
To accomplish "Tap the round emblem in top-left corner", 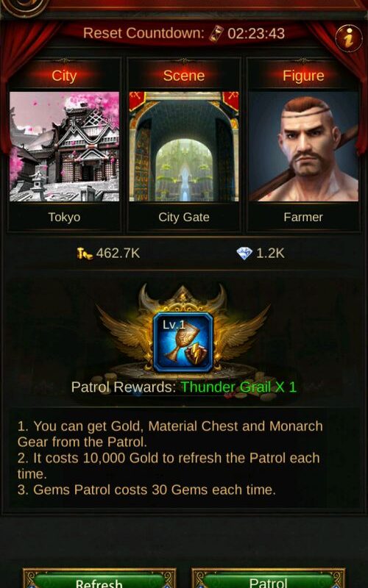I will [x=25, y=6].
